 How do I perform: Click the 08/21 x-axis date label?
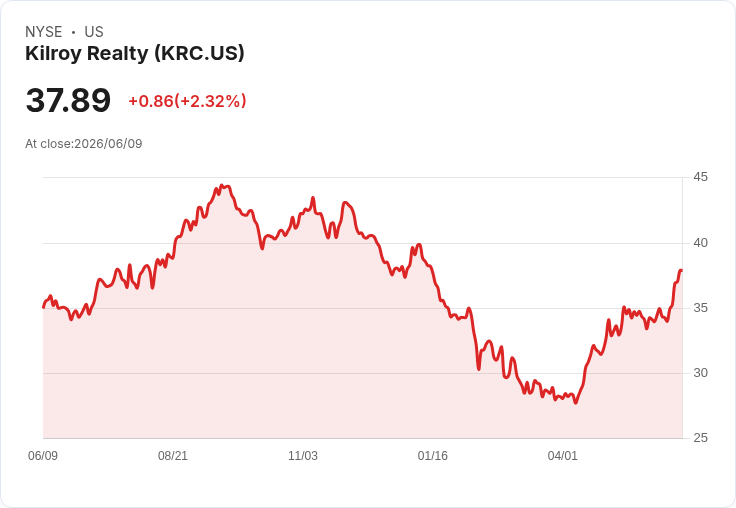pyautogui.click(x=173, y=456)
